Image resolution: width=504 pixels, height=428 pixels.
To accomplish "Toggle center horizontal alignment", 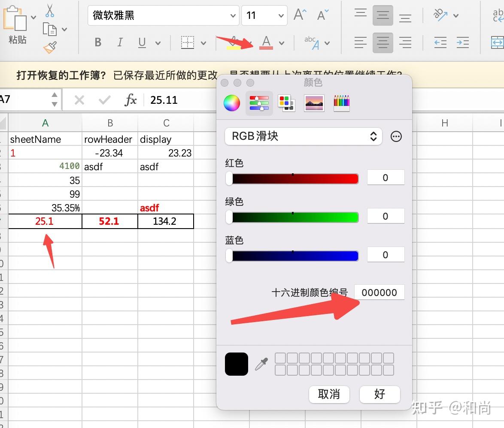I will [383, 43].
